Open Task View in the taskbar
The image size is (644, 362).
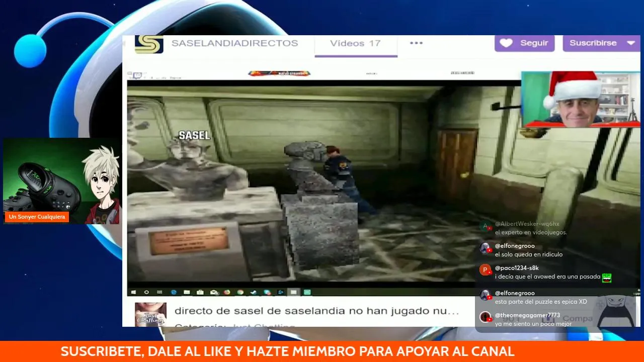click(159, 292)
